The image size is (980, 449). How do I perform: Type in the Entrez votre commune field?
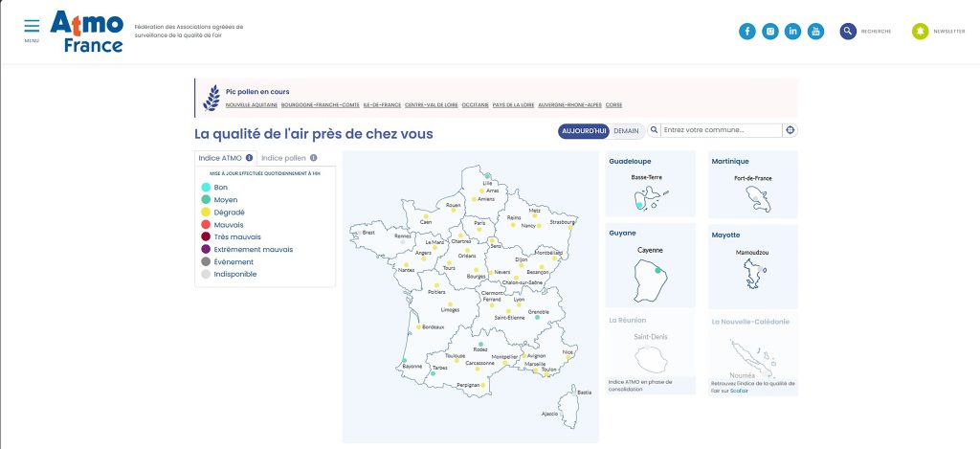(x=718, y=130)
